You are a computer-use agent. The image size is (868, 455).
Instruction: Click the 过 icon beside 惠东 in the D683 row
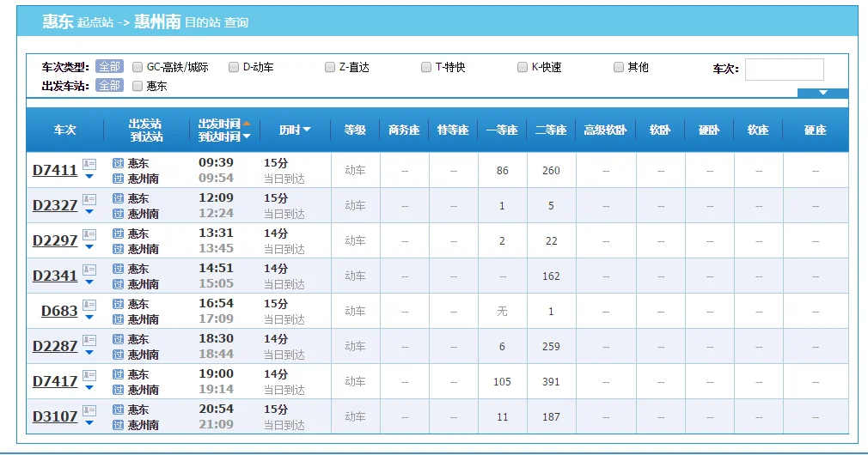[118, 304]
